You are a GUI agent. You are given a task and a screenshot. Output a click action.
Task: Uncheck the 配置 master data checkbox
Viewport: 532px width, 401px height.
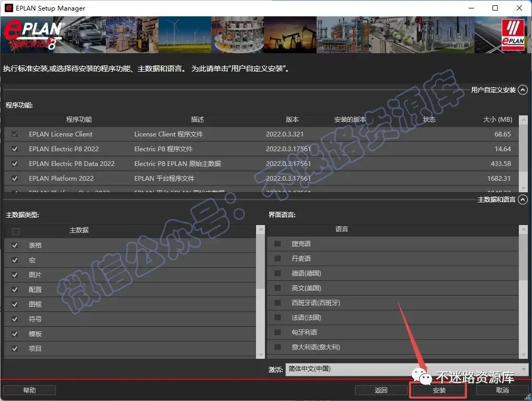coord(15,290)
